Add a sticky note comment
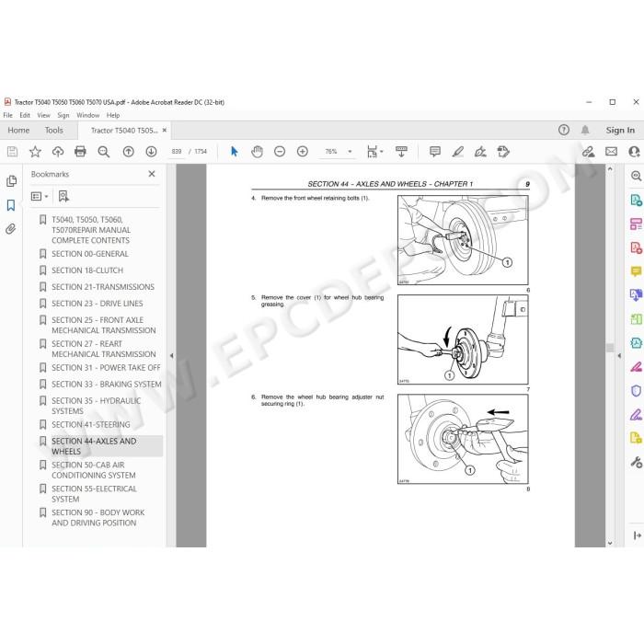This screenshot has width=644, height=644. (435, 152)
